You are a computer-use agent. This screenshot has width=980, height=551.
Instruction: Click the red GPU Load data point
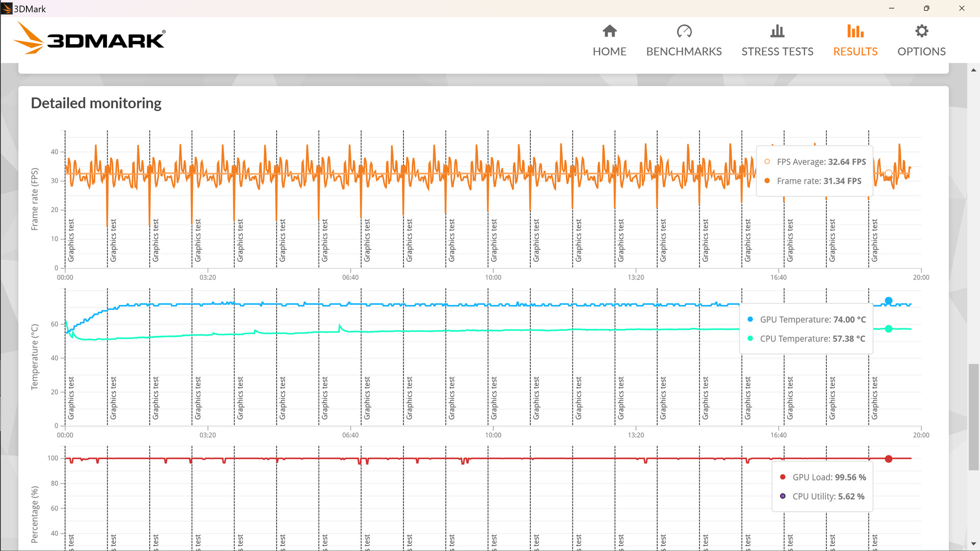point(889,459)
